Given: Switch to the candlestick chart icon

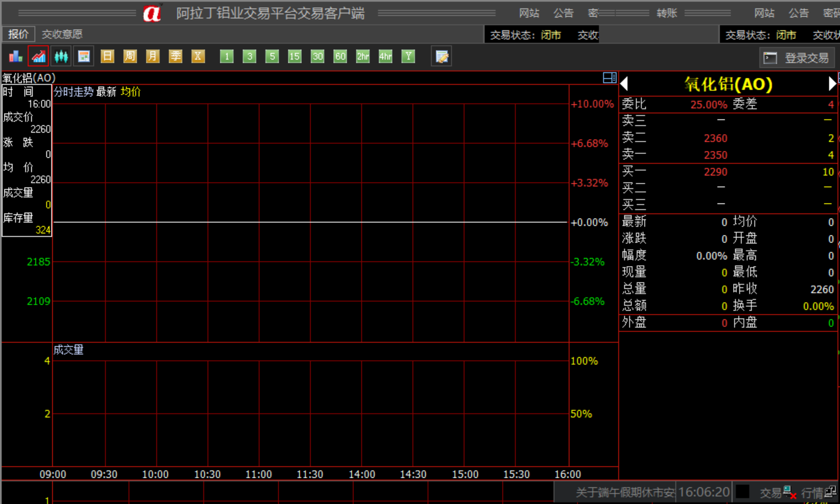Looking at the screenshot, I should [x=61, y=57].
